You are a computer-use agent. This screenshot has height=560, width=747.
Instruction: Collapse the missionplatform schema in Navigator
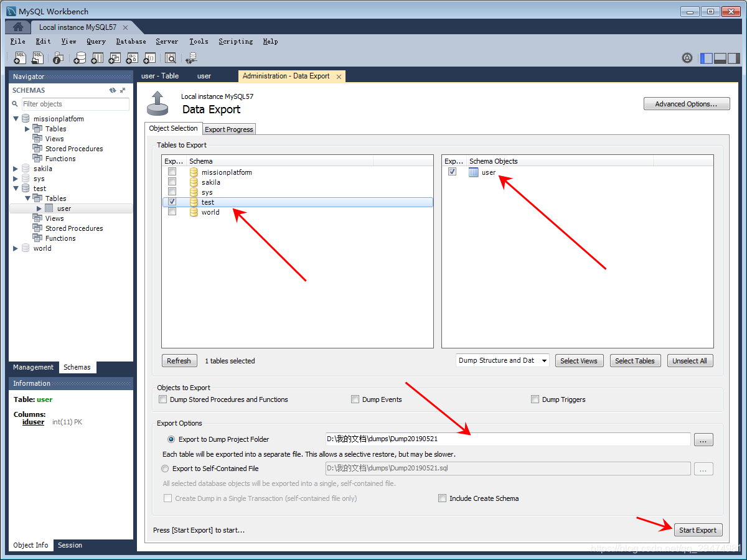[x=16, y=119]
